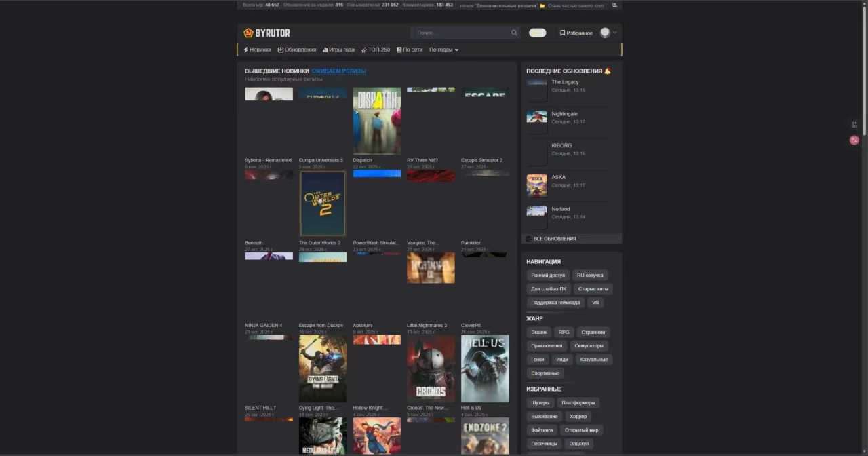Click ВСЕ ОБНОВЛЕНИЯ button
868x456 pixels.
(572, 239)
